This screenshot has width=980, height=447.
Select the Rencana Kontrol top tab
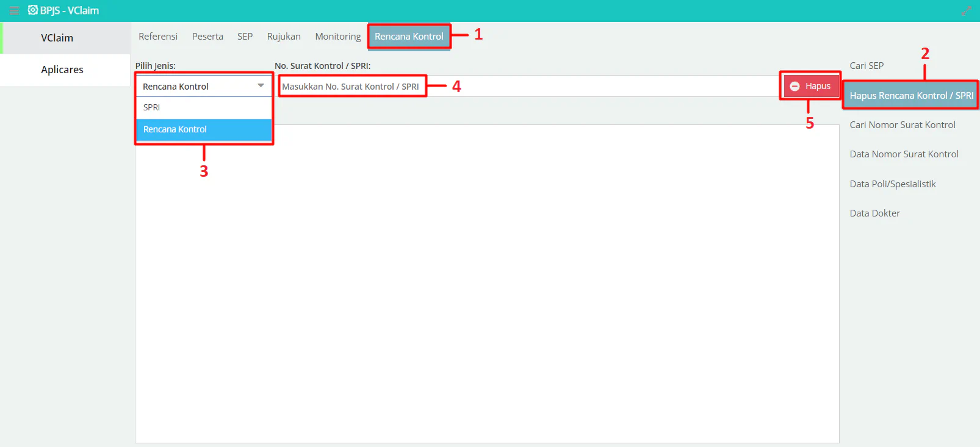tap(409, 37)
